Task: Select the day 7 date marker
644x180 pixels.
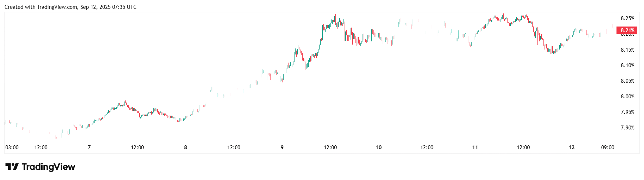Action: (89, 147)
